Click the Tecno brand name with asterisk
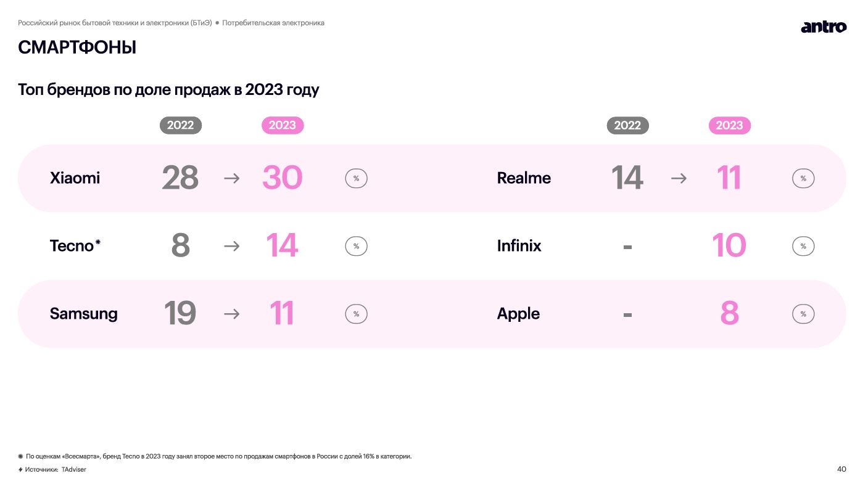This screenshot has height=484, width=868. (75, 245)
